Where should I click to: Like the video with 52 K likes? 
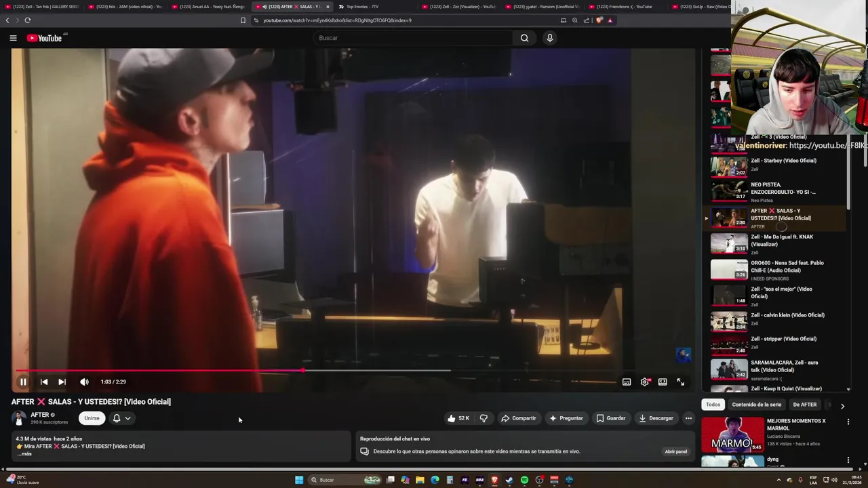[x=458, y=418]
